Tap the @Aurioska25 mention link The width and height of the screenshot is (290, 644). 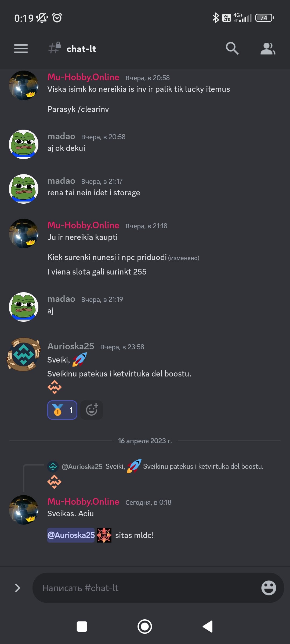pyautogui.click(x=71, y=535)
